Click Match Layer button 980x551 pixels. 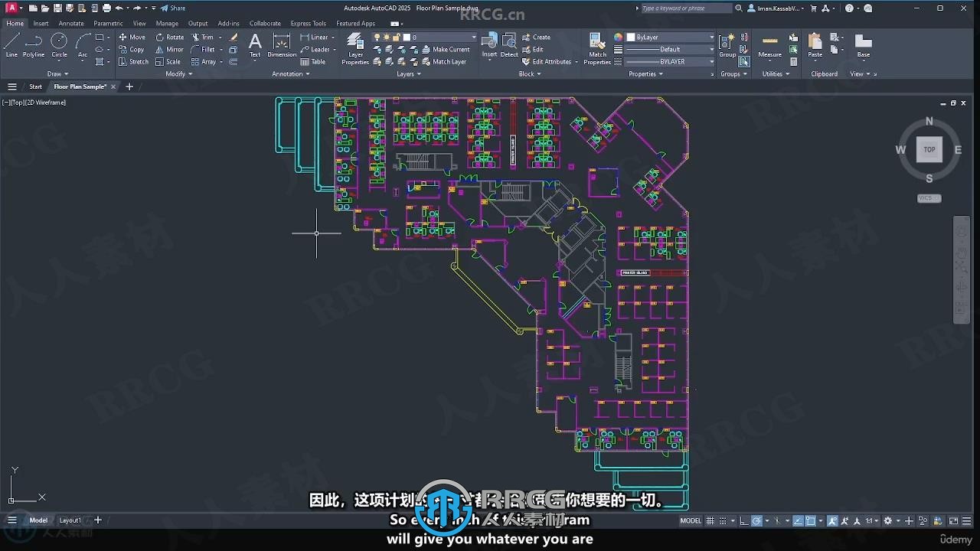(444, 61)
